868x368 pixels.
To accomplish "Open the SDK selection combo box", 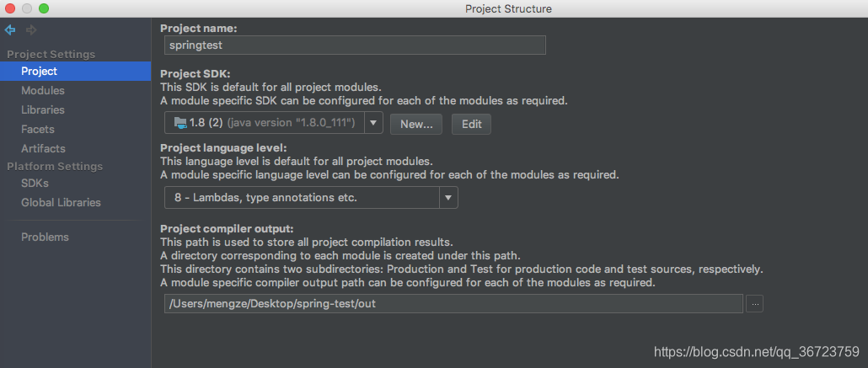I will [x=265, y=123].
